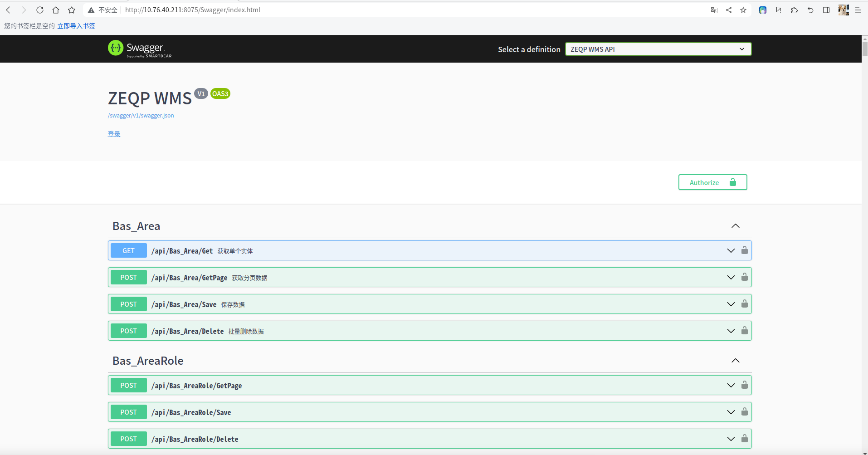Image resolution: width=868 pixels, height=455 pixels.
Task: Open the browser hamburger menu
Action: pos(858,10)
